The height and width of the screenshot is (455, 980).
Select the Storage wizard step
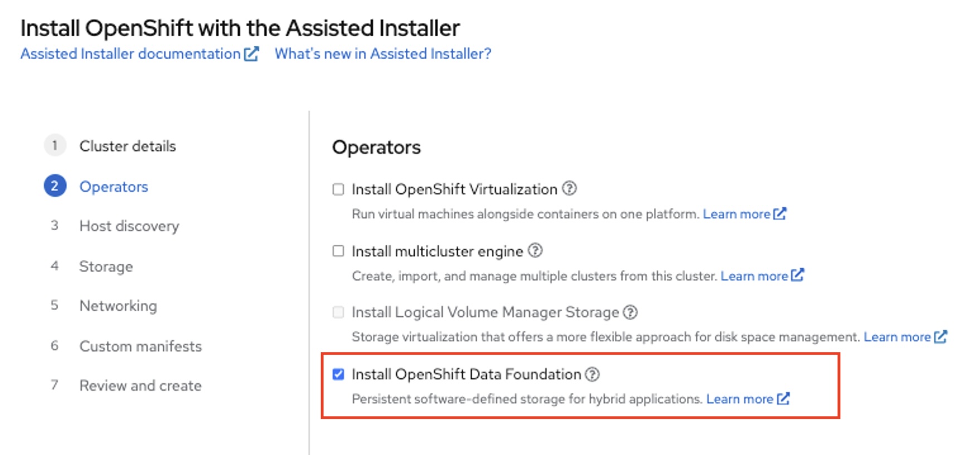click(x=106, y=266)
